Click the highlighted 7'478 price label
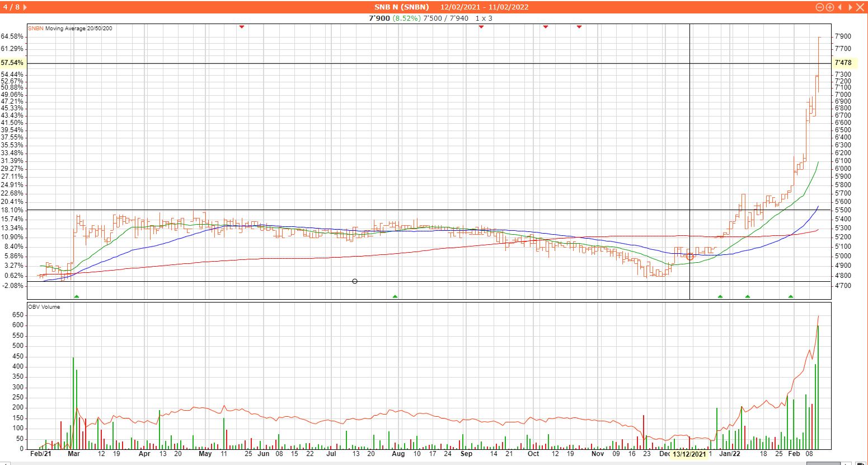 coord(843,63)
